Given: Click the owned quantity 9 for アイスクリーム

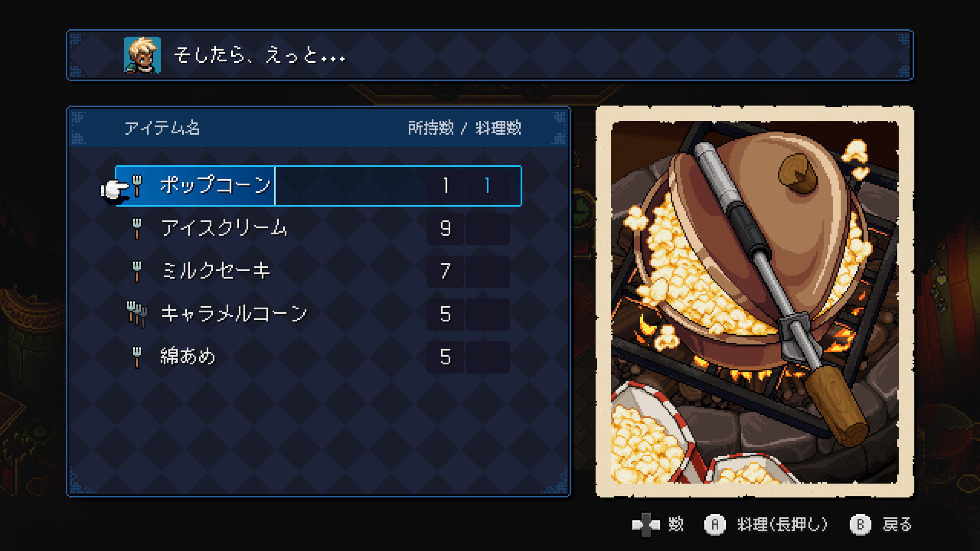Looking at the screenshot, I should click(446, 229).
